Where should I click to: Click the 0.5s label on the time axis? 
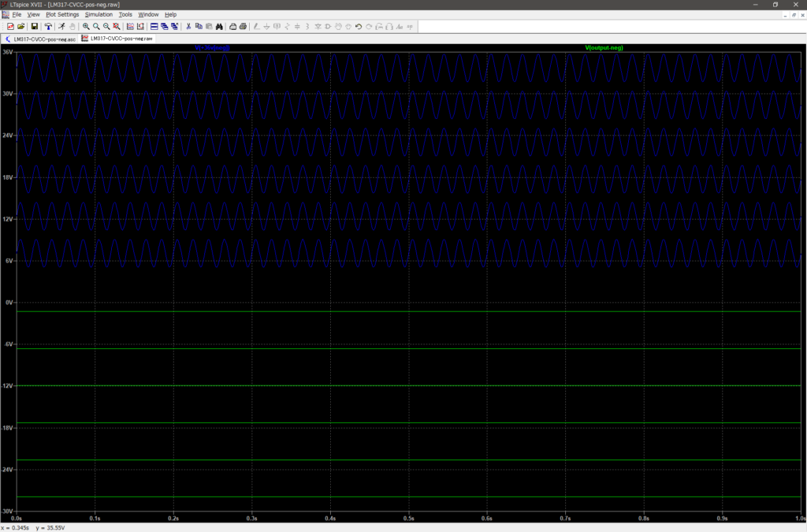(408, 519)
